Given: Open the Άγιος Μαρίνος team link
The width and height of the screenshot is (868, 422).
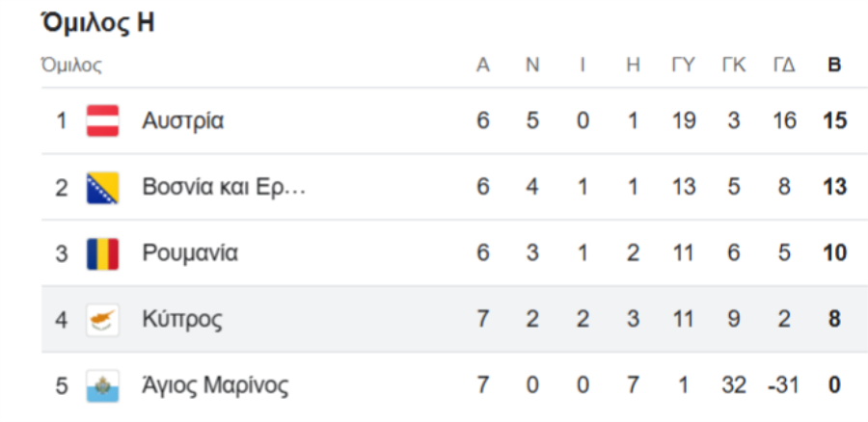Looking at the screenshot, I should 214,385.
